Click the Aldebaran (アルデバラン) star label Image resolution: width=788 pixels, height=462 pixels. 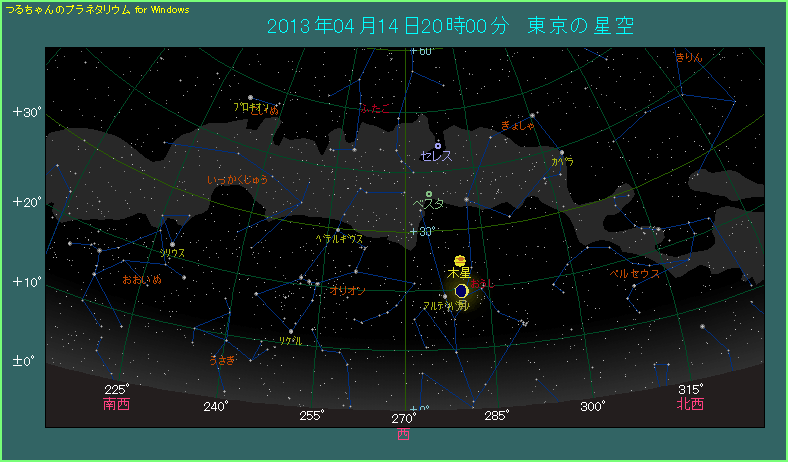(x=446, y=305)
